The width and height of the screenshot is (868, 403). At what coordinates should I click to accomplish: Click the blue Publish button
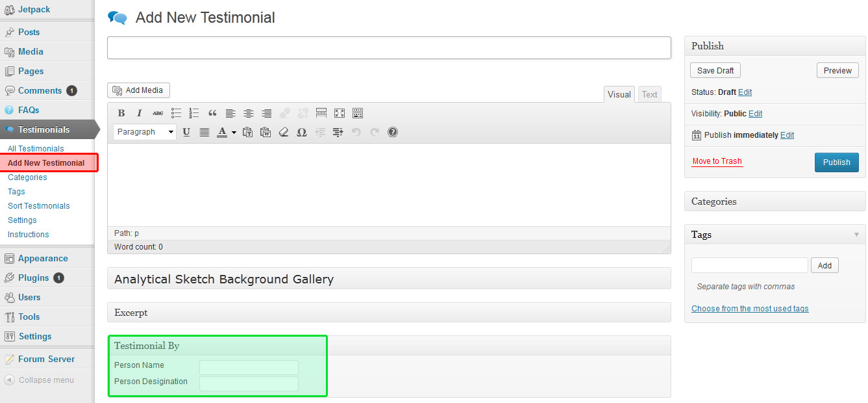(837, 162)
